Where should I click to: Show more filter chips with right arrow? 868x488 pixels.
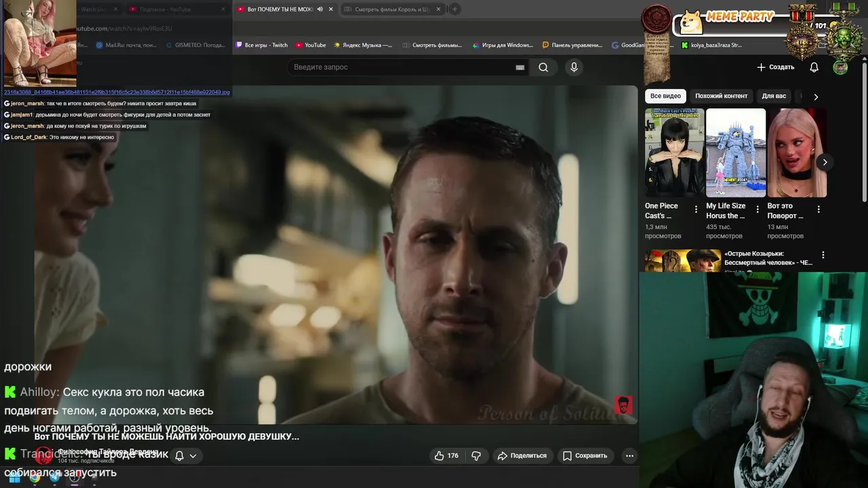pyautogui.click(x=816, y=96)
